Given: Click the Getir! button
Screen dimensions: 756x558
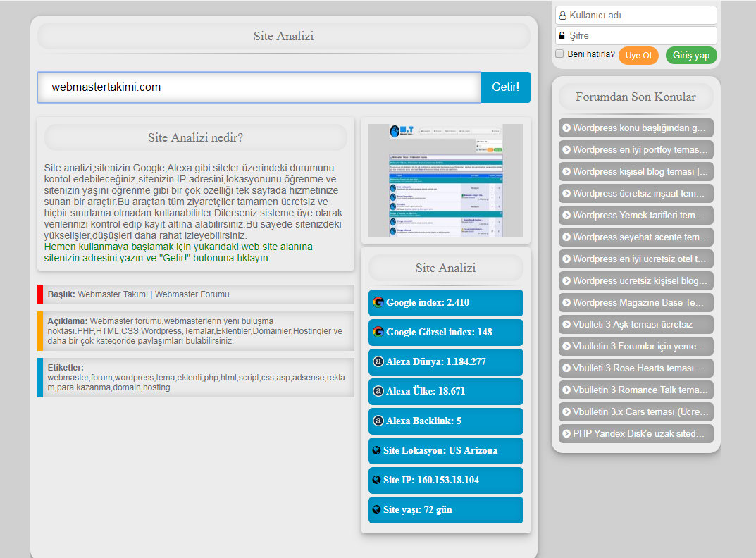Looking at the screenshot, I should (x=505, y=87).
